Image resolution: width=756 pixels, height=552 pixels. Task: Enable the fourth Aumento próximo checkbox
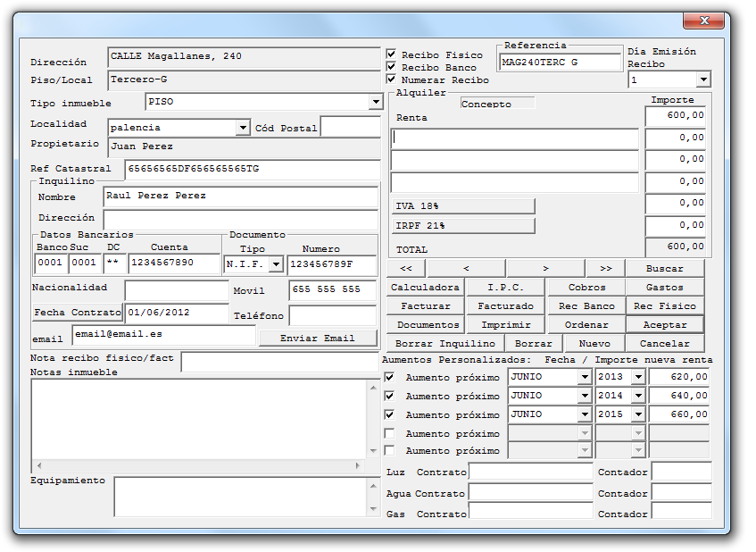pos(389,433)
